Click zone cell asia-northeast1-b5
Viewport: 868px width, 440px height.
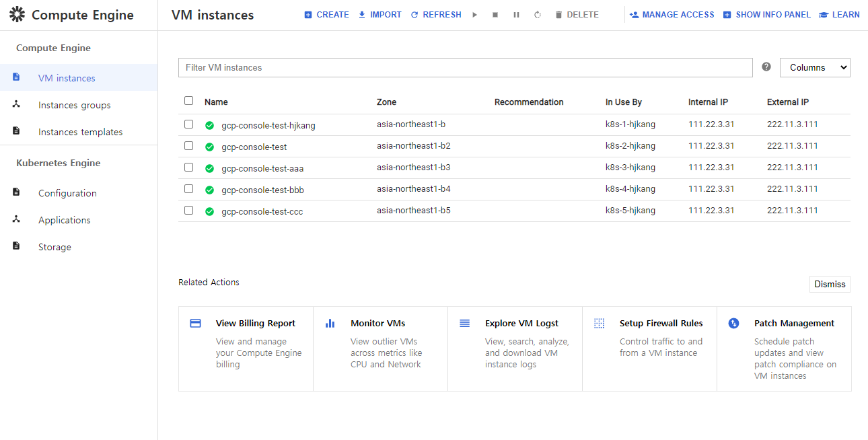(x=414, y=210)
